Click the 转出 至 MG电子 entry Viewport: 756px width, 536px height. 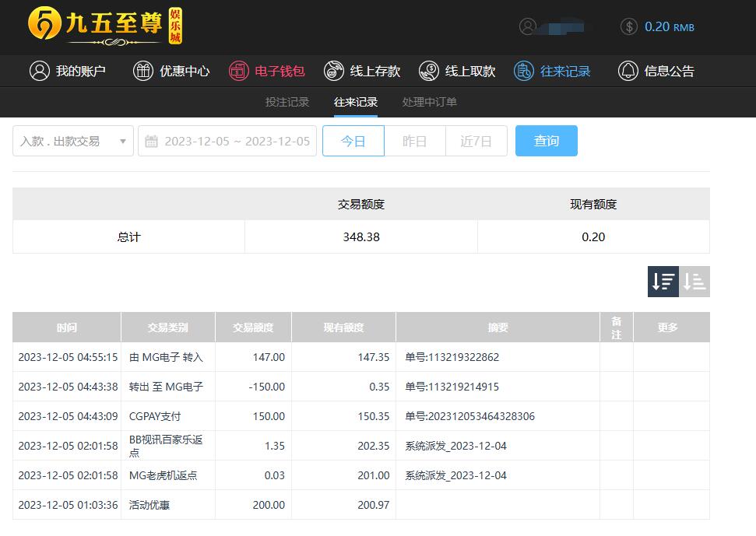click(166, 387)
